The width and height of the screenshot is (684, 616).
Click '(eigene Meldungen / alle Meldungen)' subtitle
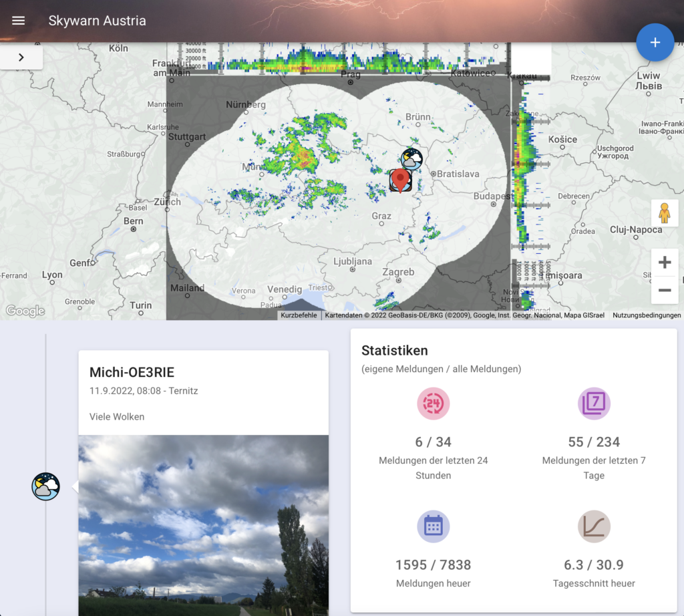pyautogui.click(x=441, y=369)
